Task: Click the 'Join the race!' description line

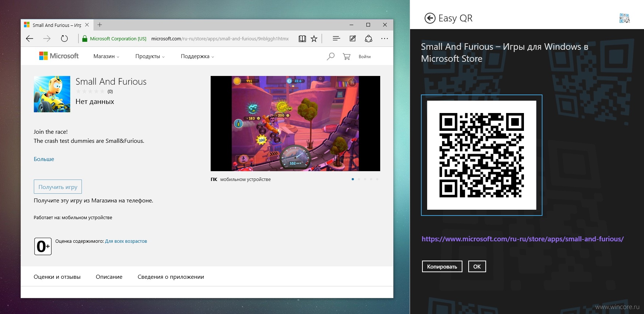Action: coord(51,132)
